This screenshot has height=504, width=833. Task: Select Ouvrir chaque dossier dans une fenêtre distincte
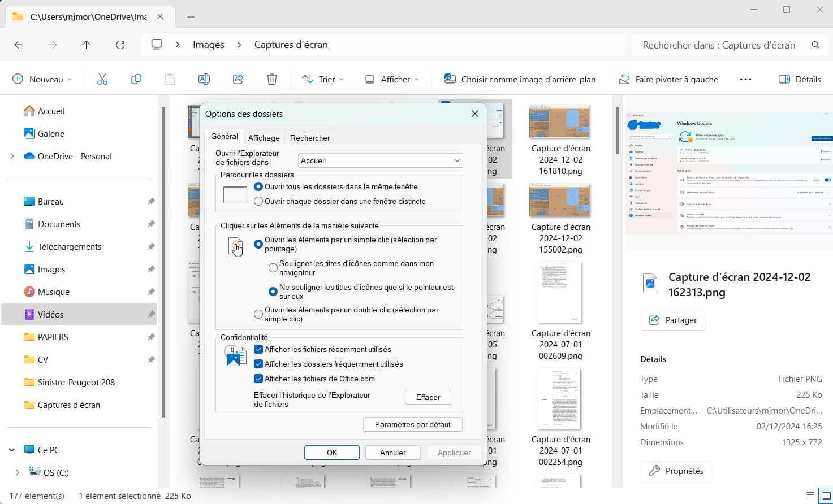[258, 201]
